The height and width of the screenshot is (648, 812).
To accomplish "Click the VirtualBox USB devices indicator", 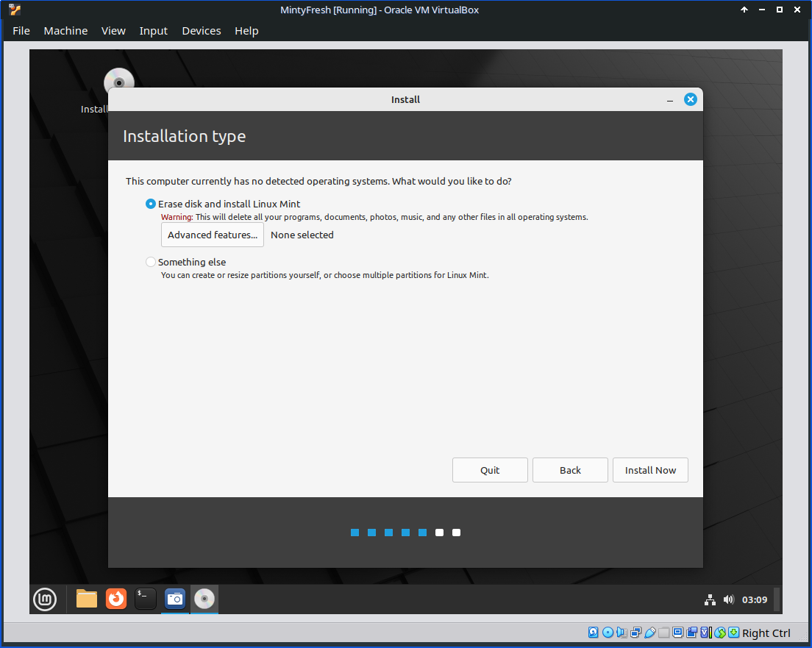I will coord(650,633).
